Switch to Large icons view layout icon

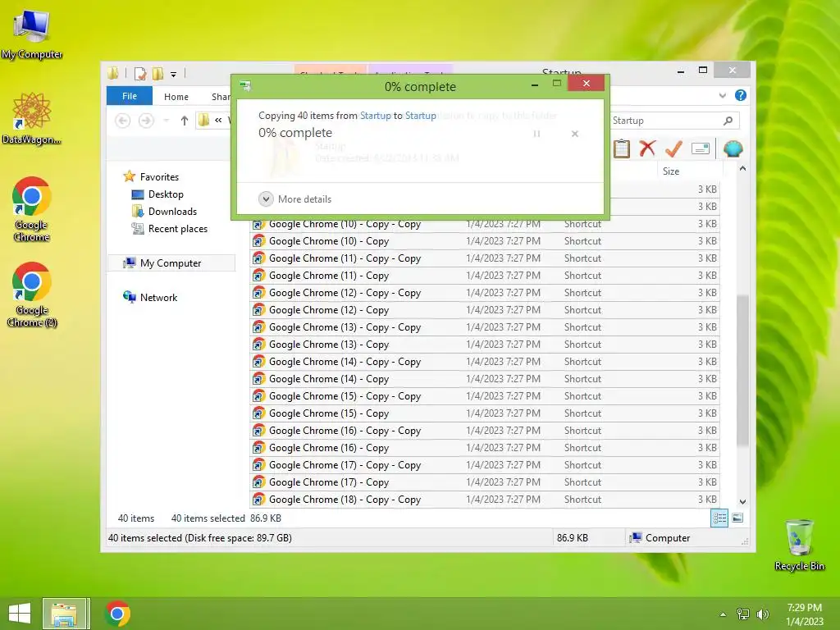click(737, 518)
